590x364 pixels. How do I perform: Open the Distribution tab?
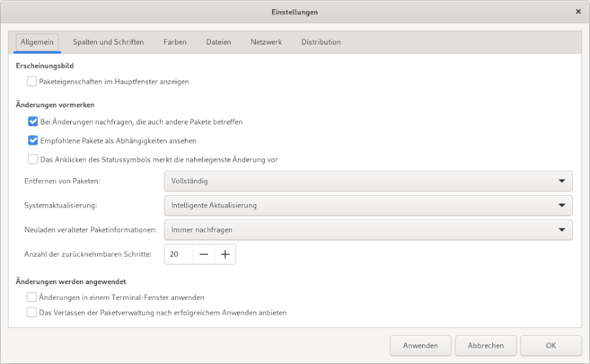[321, 42]
